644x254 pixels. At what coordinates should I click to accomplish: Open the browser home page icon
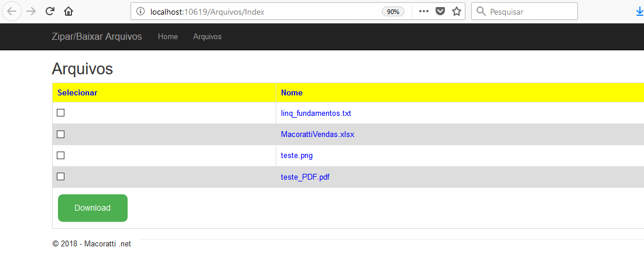pos(68,12)
